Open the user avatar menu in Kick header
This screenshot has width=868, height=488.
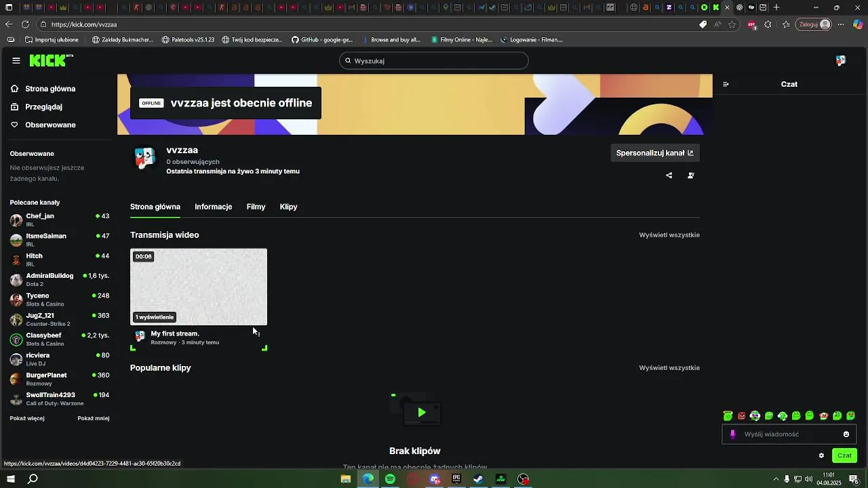pyautogui.click(x=841, y=60)
